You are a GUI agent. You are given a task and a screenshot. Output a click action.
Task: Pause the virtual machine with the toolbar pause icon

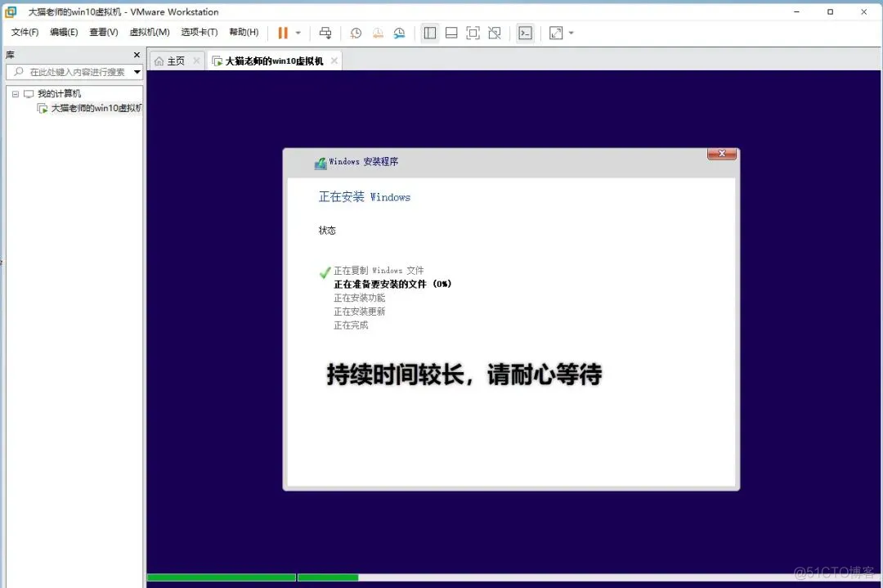283,34
